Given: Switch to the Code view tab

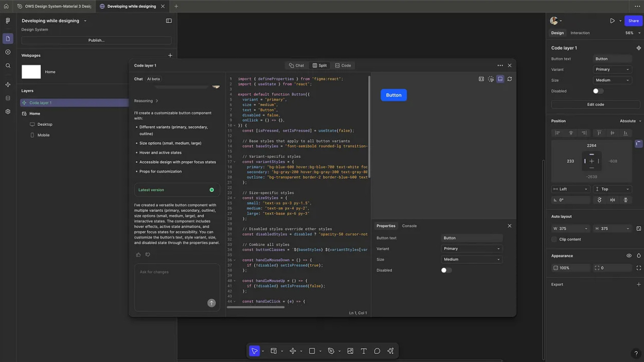Looking at the screenshot, I should (x=343, y=66).
